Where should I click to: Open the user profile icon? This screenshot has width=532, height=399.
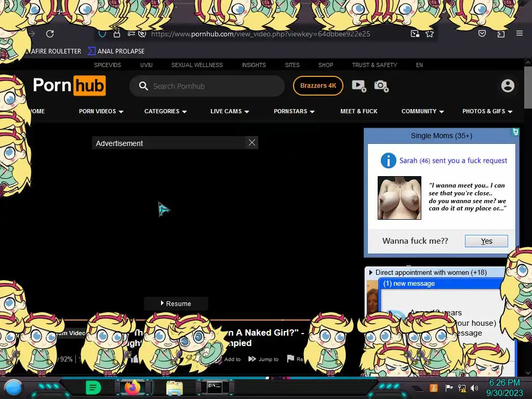coord(508,86)
